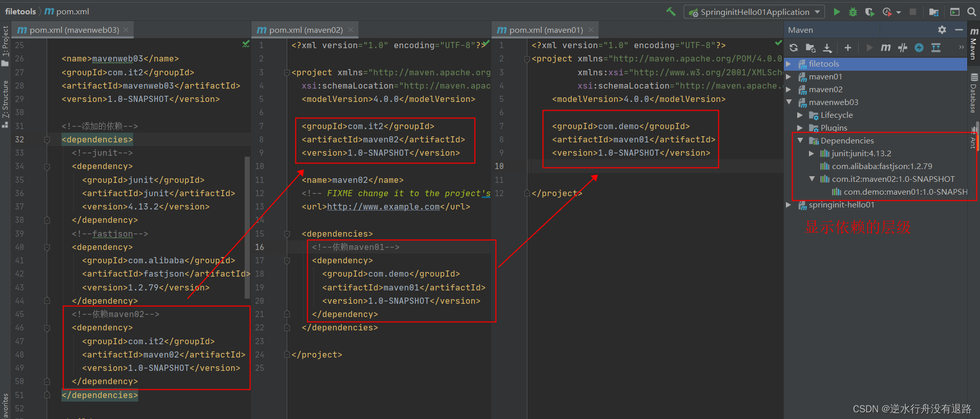
Task: Start debugging with the green bug icon
Action: (x=853, y=12)
